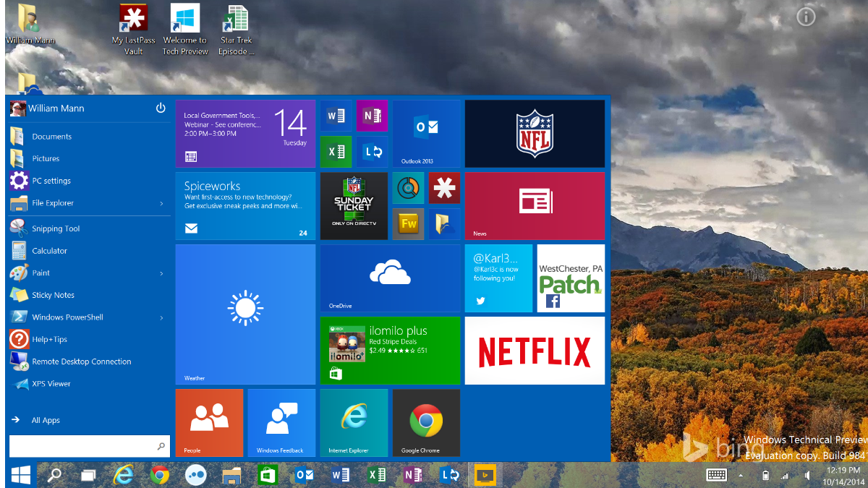Open the Spiceworks mail tile

[x=245, y=206]
